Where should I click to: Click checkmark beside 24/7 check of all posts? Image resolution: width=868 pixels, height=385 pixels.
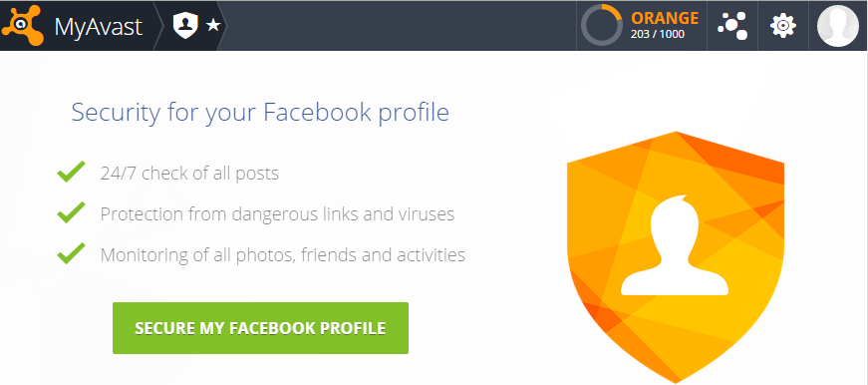tap(71, 172)
